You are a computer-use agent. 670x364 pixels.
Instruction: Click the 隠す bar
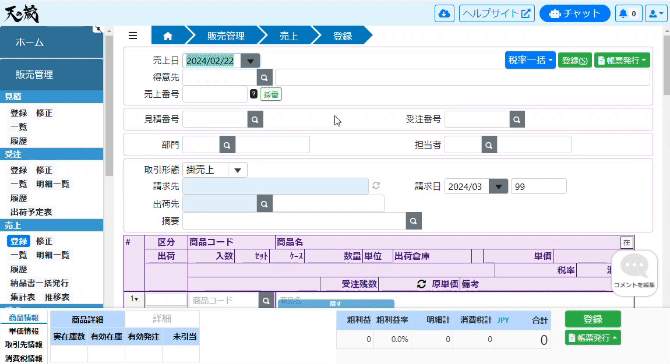coord(336,303)
